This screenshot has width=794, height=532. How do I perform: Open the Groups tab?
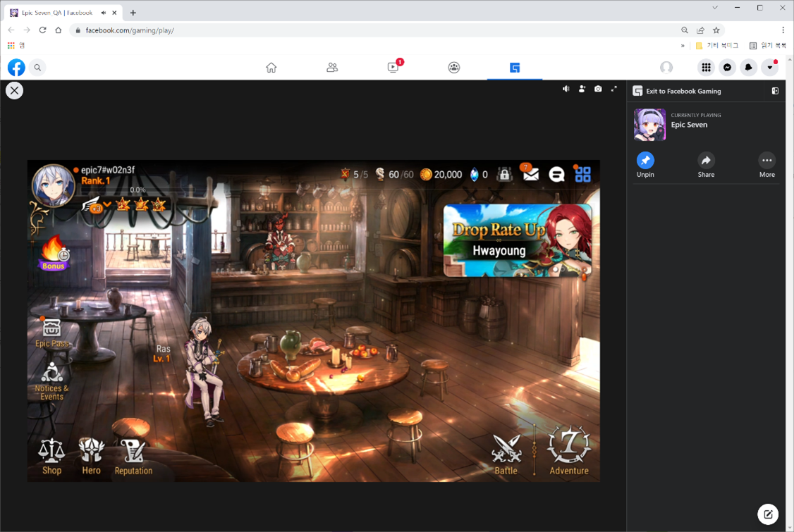click(x=453, y=68)
